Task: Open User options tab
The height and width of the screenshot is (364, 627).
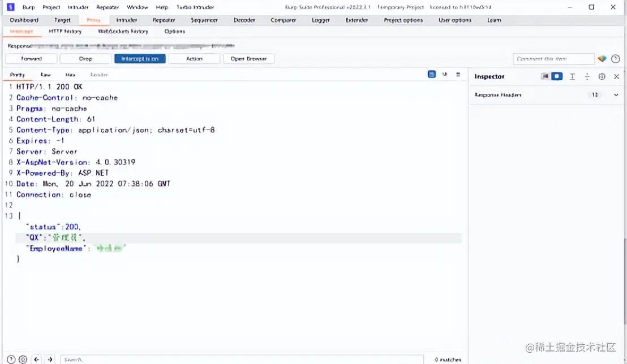Action: click(x=454, y=20)
